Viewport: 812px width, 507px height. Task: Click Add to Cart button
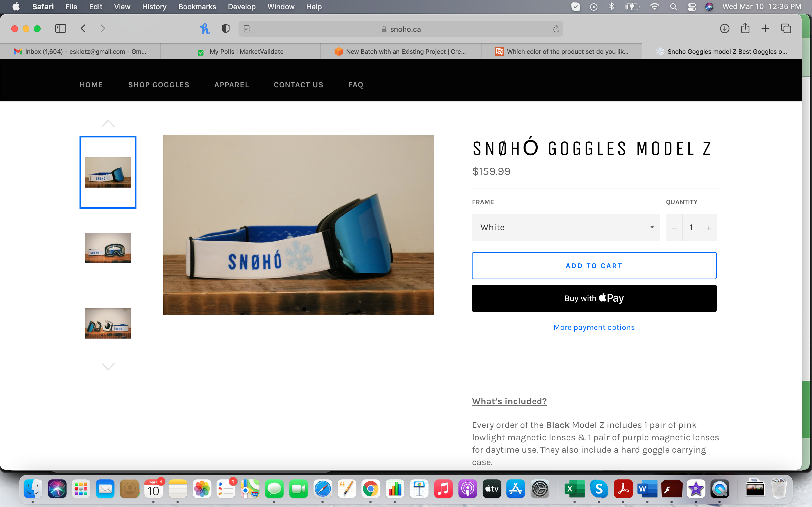594,266
